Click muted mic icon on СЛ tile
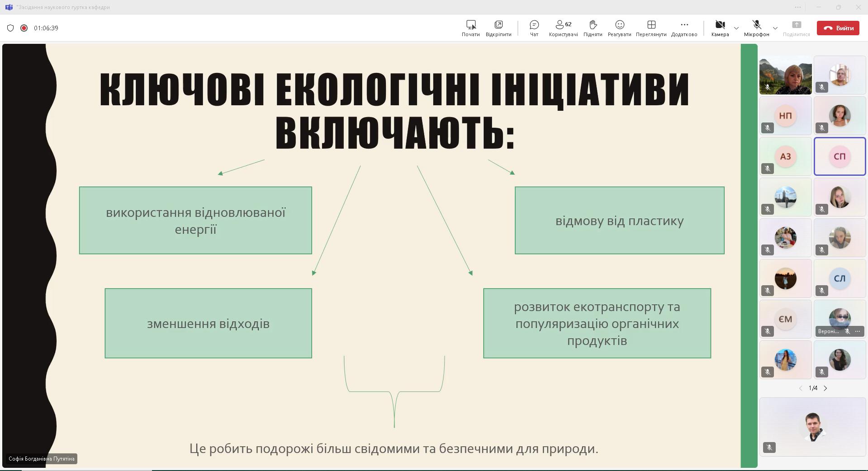 tap(822, 291)
